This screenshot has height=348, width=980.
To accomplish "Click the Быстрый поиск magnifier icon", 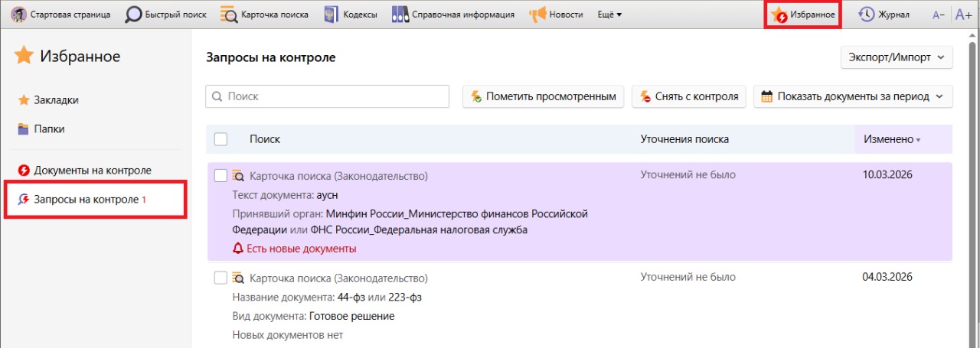I will (x=134, y=15).
